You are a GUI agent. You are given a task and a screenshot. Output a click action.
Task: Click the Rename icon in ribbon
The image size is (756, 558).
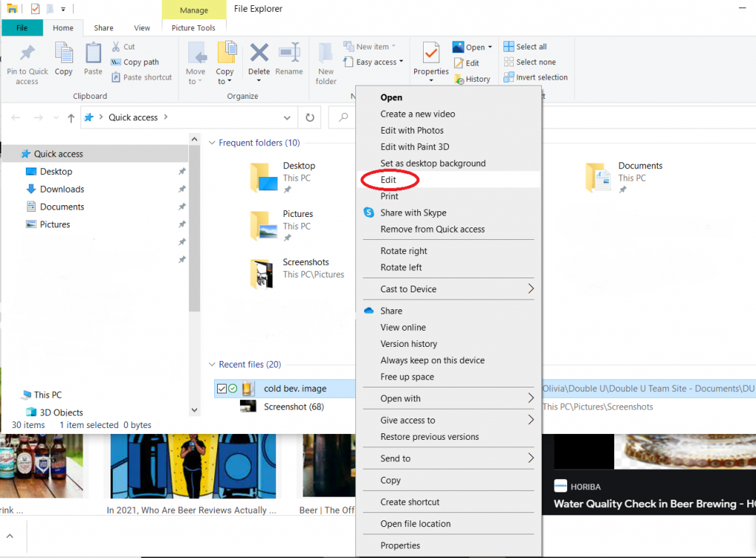click(x=289, y=54)
